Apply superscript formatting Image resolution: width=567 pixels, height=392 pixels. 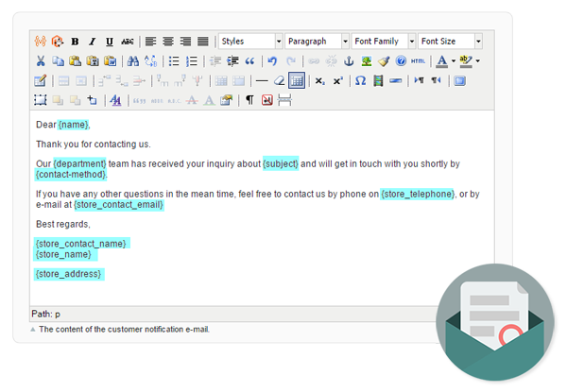337,80
